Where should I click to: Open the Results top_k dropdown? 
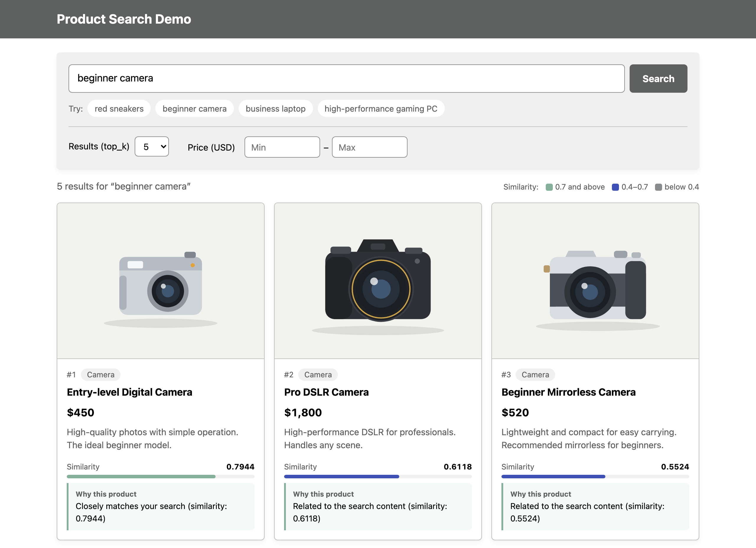[152, 147]
